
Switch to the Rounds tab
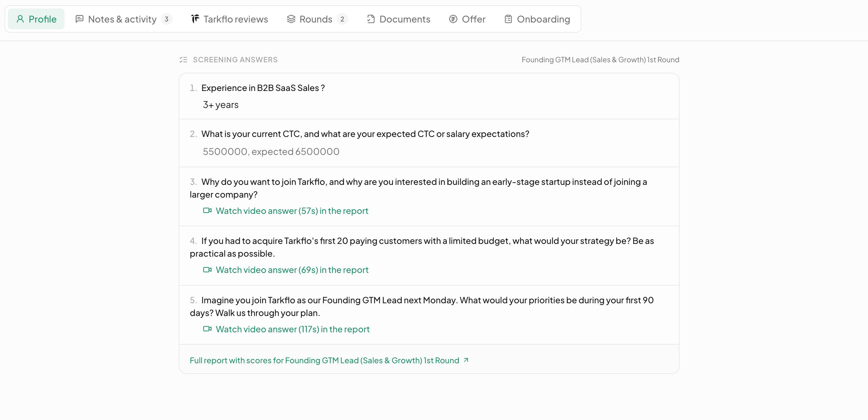317,19
